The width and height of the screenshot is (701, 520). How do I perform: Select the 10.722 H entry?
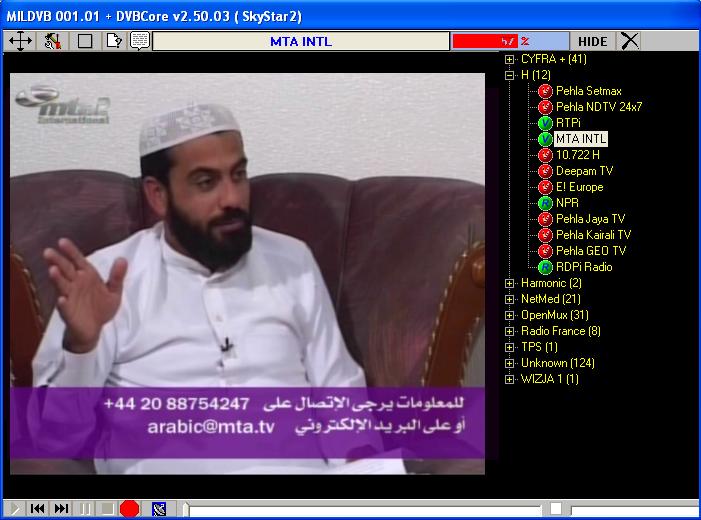tap(578, 155)
